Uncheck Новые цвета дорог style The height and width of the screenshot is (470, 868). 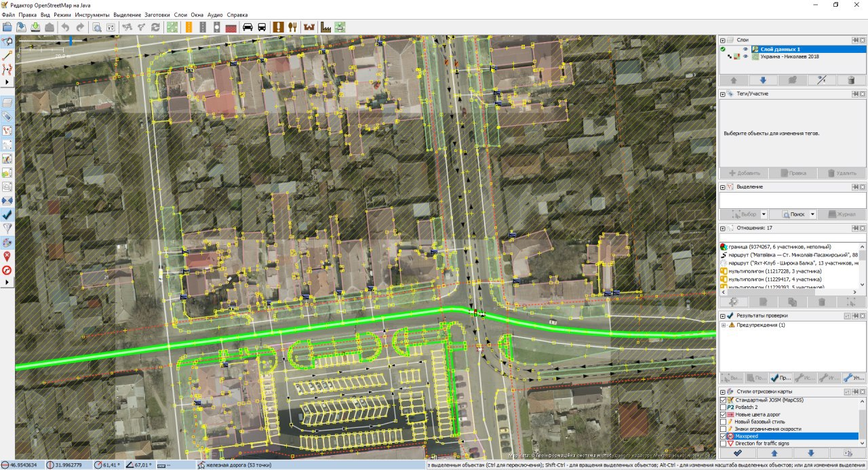point(723,414)
